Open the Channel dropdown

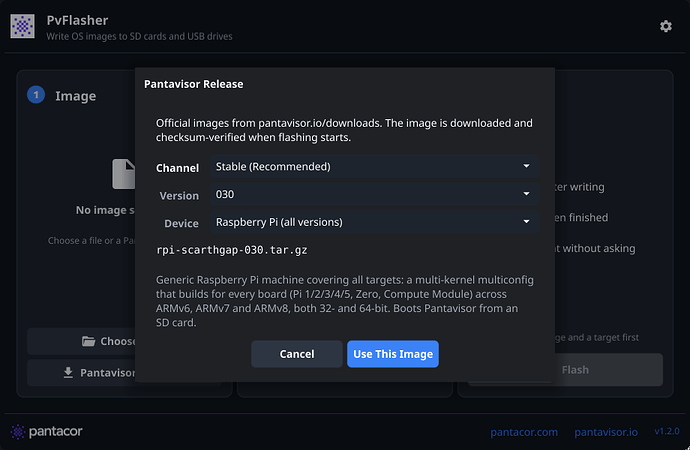tap(375, 166)
